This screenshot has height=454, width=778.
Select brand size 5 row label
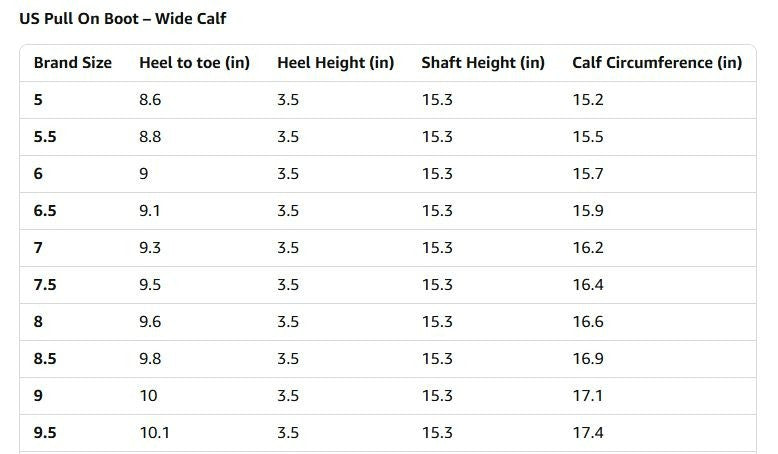click(x=38, y=100)
